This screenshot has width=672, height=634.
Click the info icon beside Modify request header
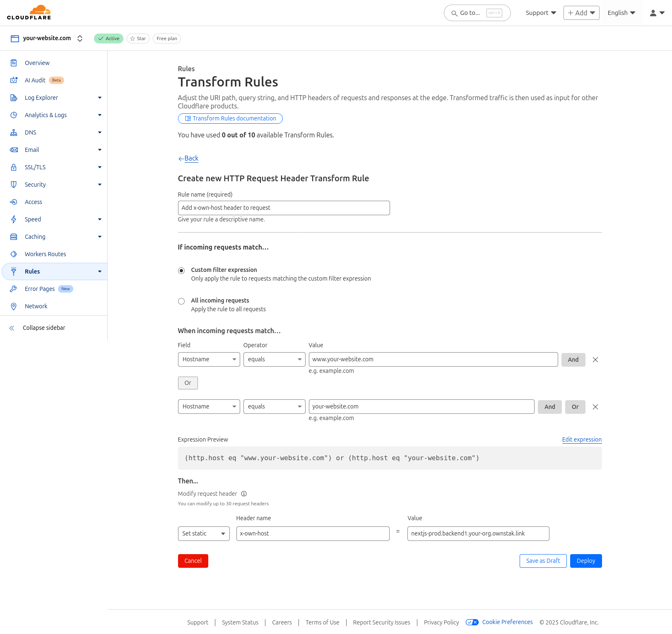(244, 494)
